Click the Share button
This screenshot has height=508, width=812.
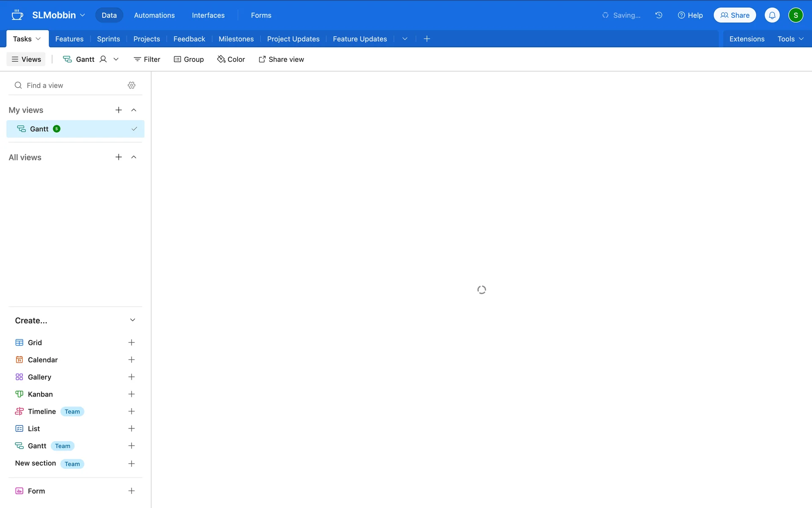(x=735, y=15)
